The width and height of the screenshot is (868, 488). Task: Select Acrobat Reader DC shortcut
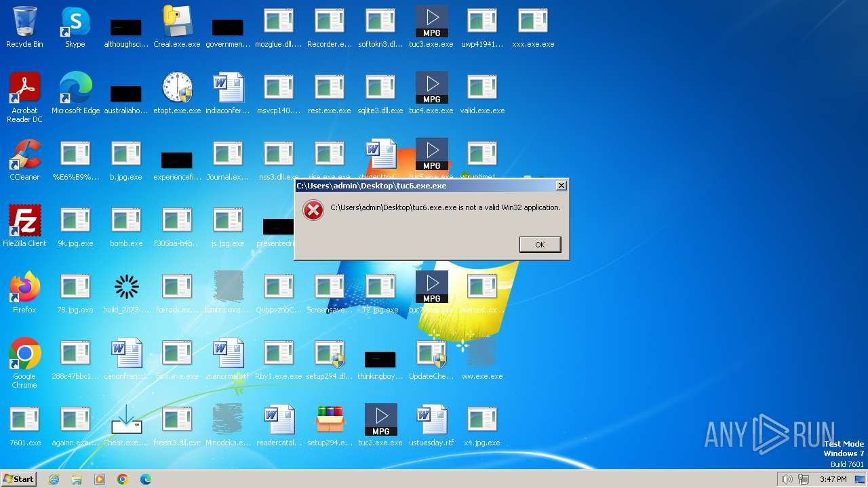pos(24,87)
